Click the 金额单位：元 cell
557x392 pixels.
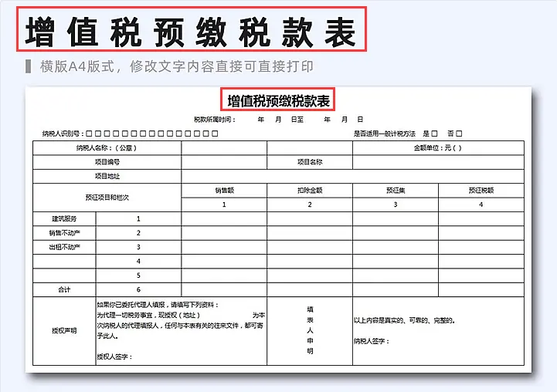pos(438,148)
